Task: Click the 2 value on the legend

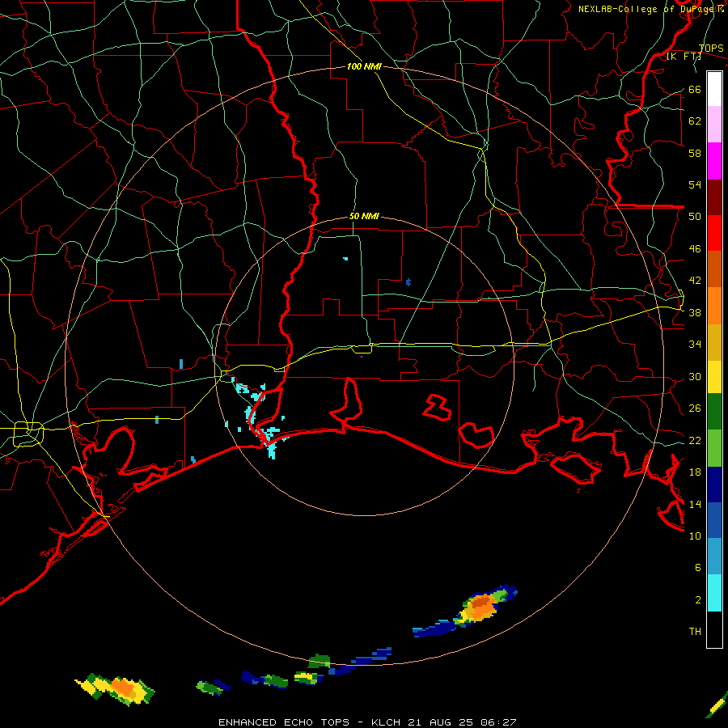Action: (x=698, y=600)
